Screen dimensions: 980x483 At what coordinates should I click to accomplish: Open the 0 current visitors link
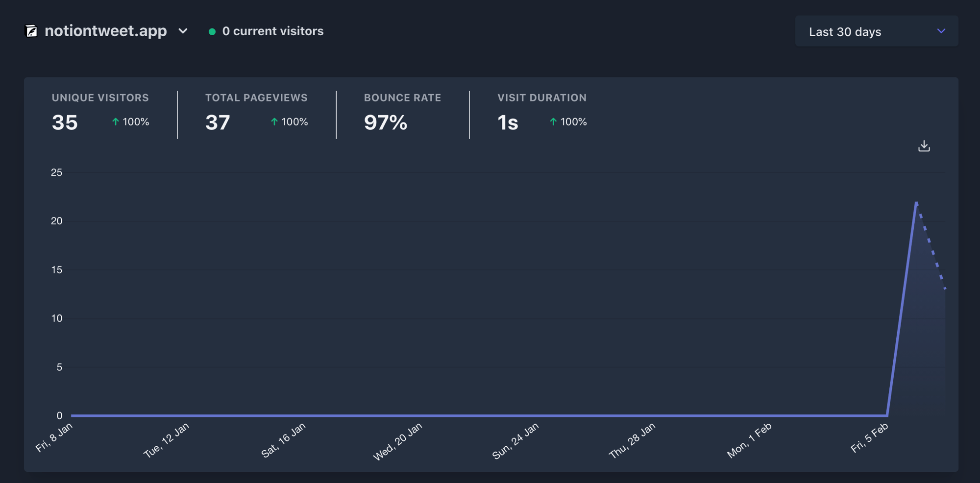(x=272, y=31)
